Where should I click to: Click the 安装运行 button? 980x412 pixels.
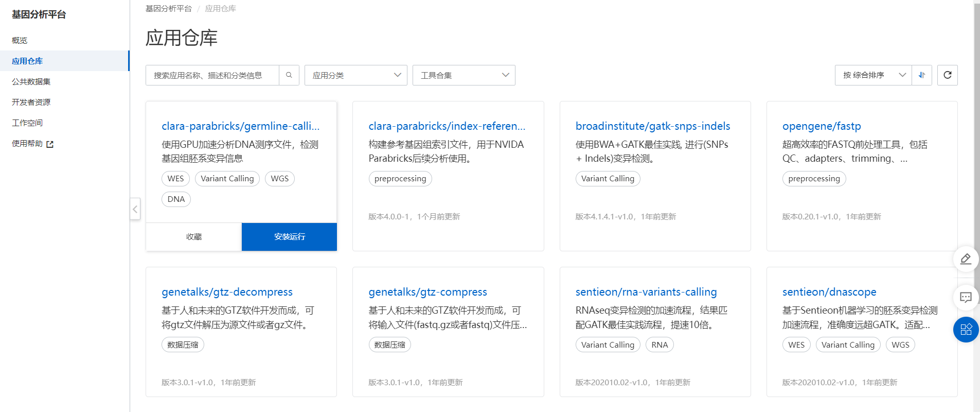(289, 237)
